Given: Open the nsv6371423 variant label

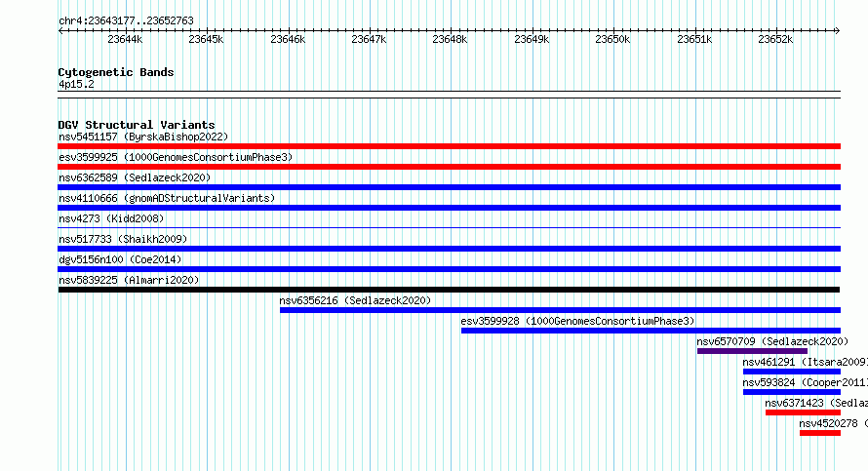Looking at the screenshot, I should coord(816,403).
